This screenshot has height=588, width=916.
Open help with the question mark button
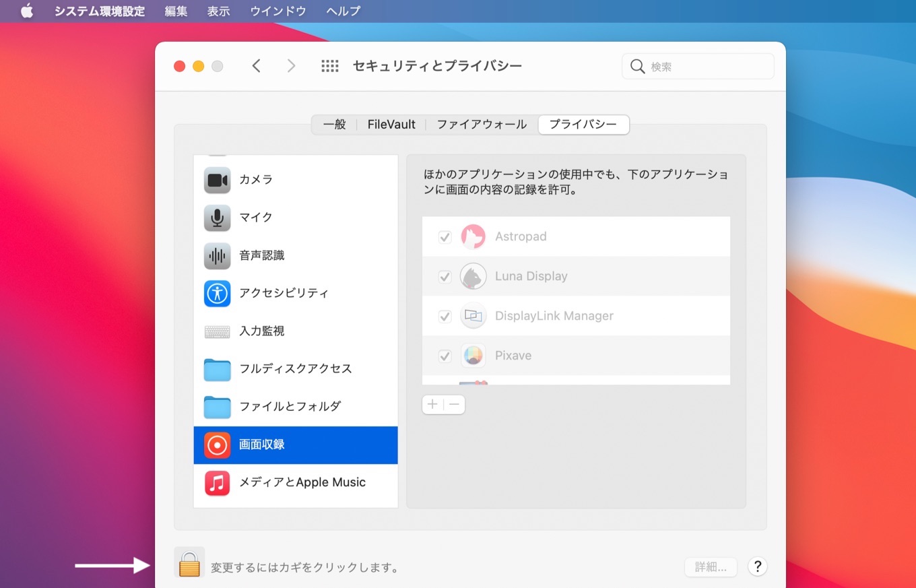[x=758, y=566]
